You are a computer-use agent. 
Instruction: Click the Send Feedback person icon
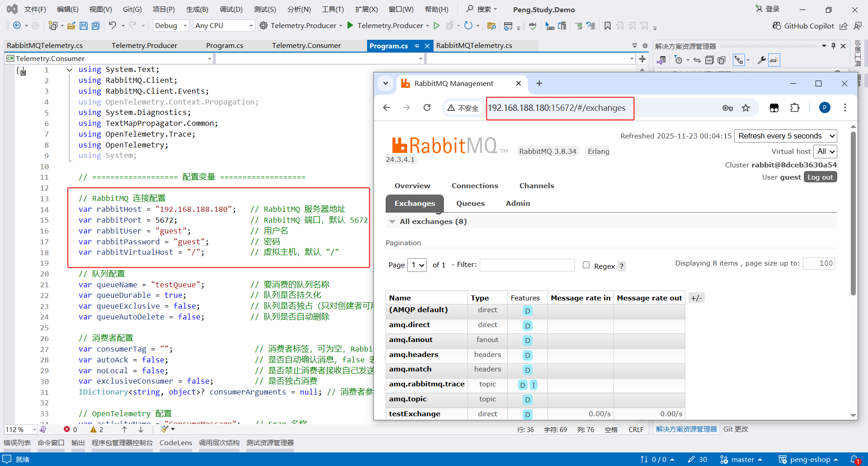point(857,26)
